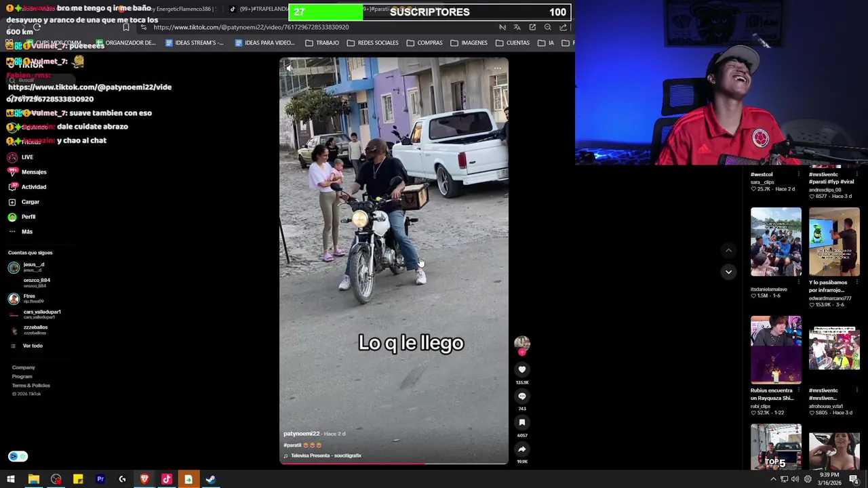Open ORGANIZADOR DE... bookmark

pos(125,43)
